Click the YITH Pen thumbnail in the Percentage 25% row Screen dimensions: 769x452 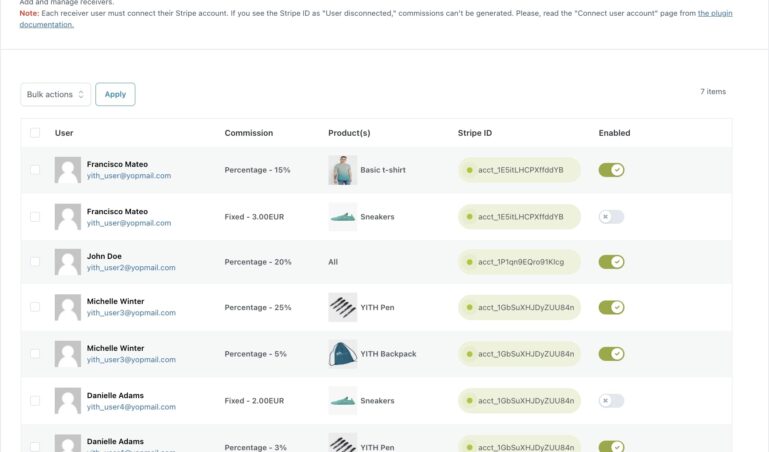[x=342, y=307]
